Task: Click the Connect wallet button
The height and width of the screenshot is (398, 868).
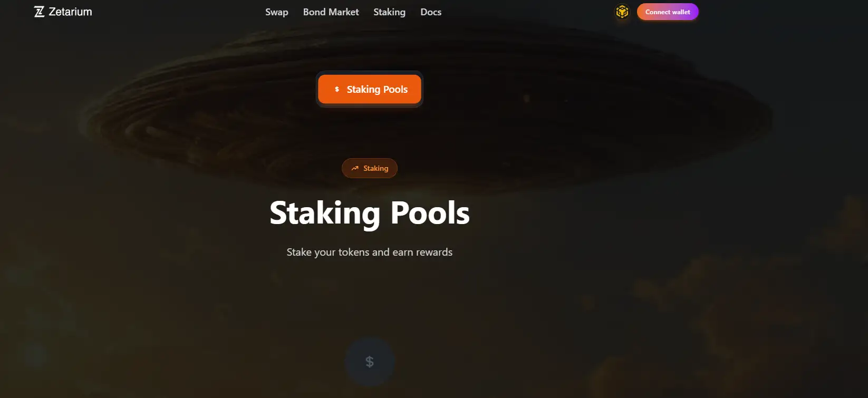Action: tap(668, 12)
